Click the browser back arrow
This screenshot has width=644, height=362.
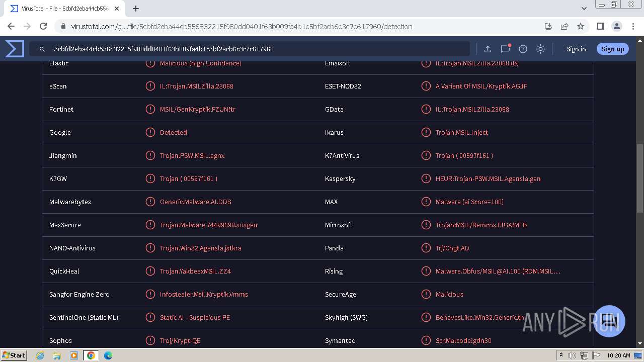(11, 26)
